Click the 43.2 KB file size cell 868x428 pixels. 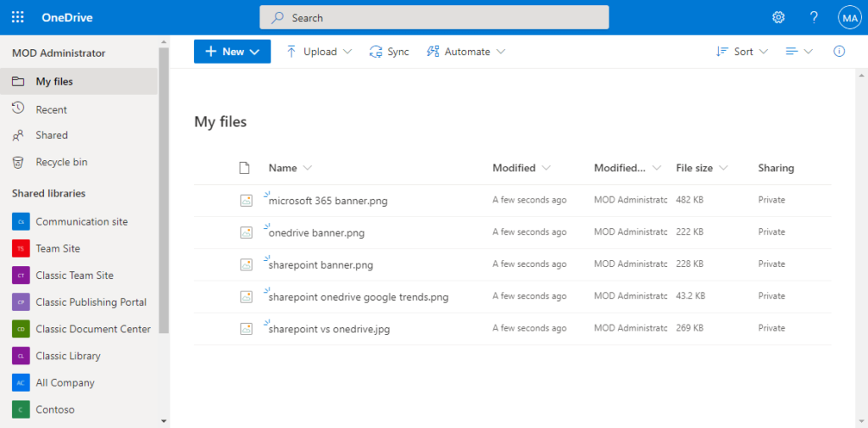point(690,297)
